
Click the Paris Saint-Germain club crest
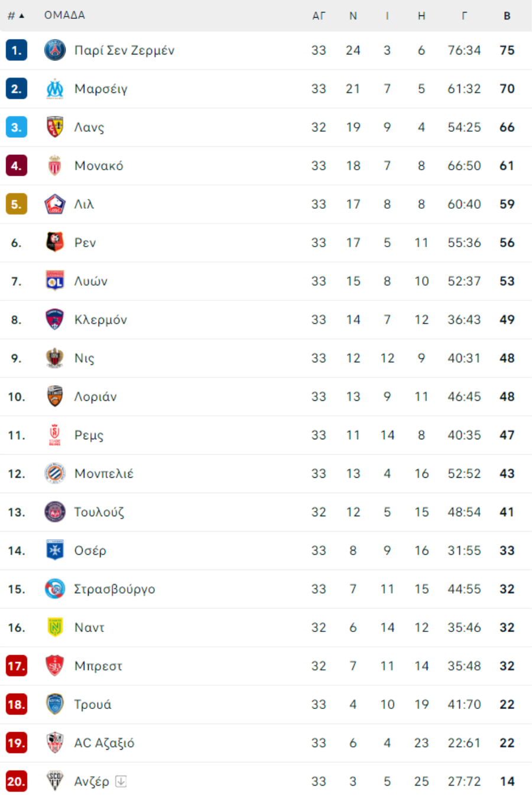[x=55, y=50]
